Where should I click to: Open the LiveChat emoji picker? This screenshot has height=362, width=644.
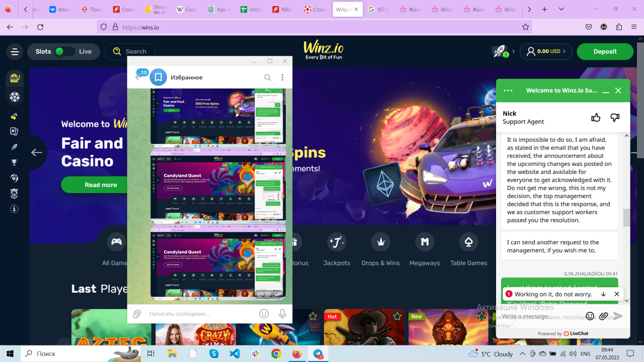590,316
